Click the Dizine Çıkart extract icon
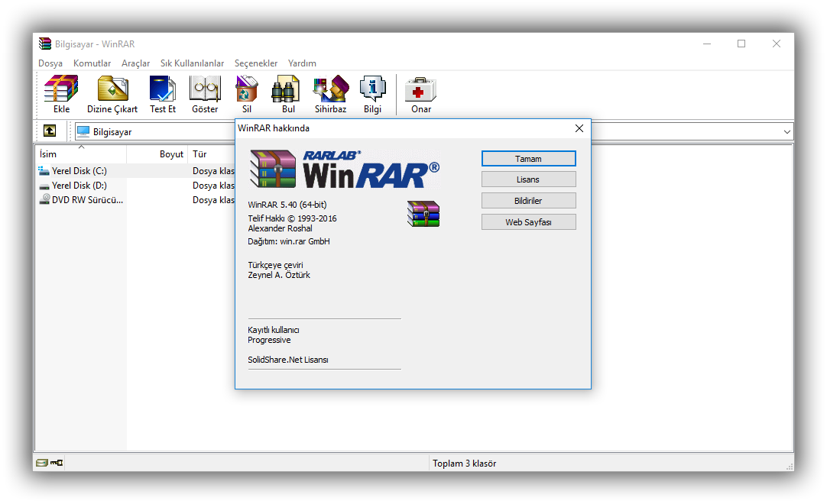 point(112,95)
